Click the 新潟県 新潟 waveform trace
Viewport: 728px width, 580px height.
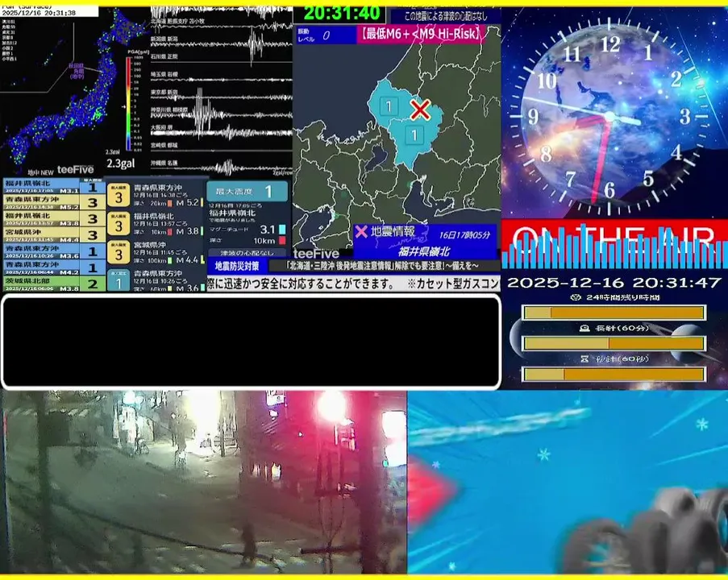tap(222, 43)
